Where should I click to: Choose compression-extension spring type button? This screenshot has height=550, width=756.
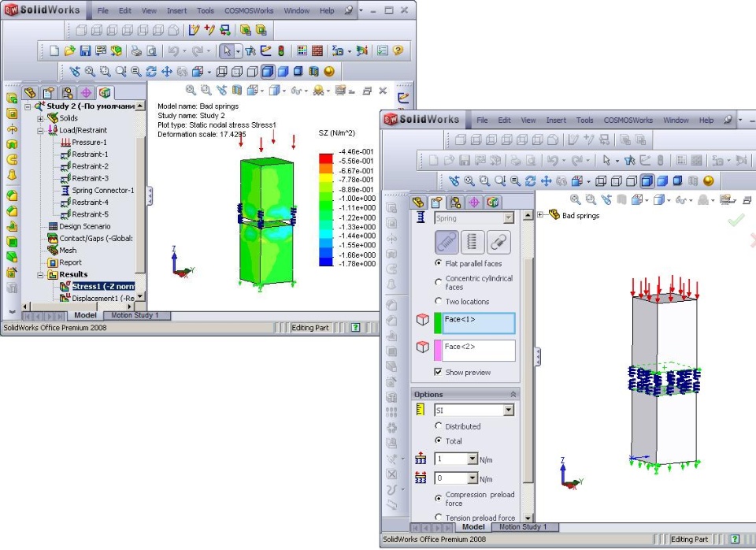click(x=447, y=242)
